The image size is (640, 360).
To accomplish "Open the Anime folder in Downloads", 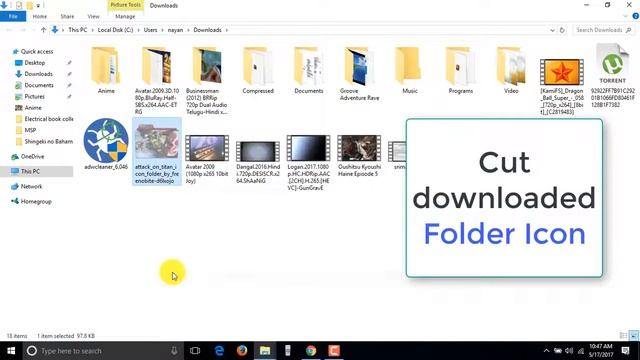I will [x=106, y=70].
